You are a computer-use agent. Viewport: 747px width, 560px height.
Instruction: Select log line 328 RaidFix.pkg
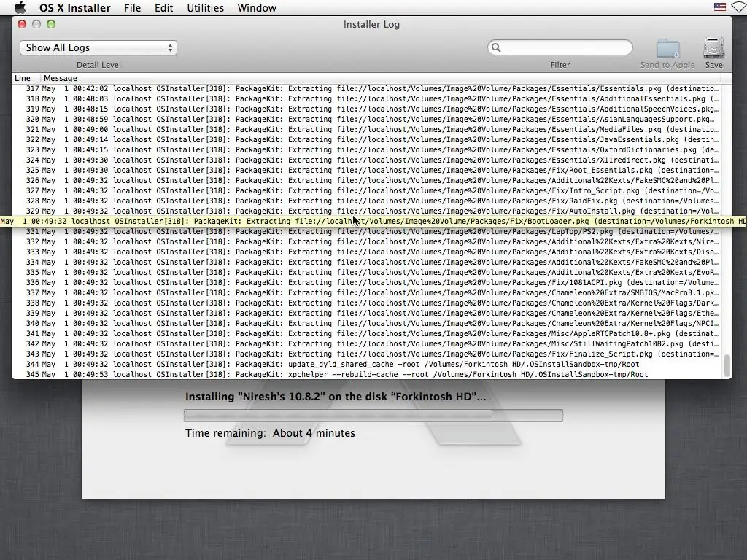tap(366, 201)
